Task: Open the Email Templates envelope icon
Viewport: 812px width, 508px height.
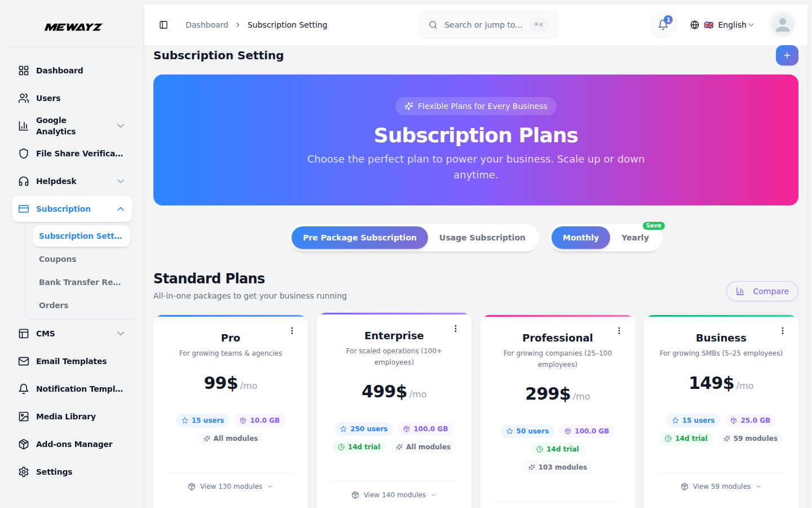Action: pyautogui.click(x=23, y=361)
